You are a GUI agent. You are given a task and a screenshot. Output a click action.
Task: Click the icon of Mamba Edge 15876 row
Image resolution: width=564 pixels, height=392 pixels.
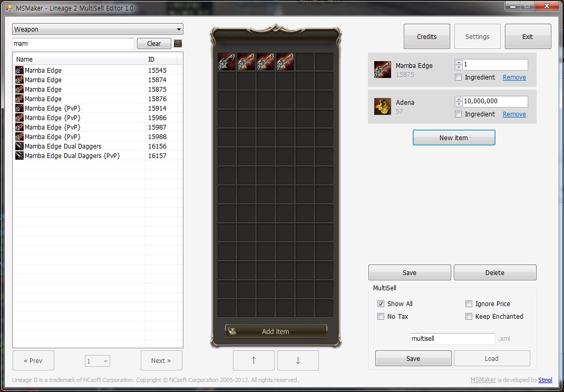coord(20,99)
